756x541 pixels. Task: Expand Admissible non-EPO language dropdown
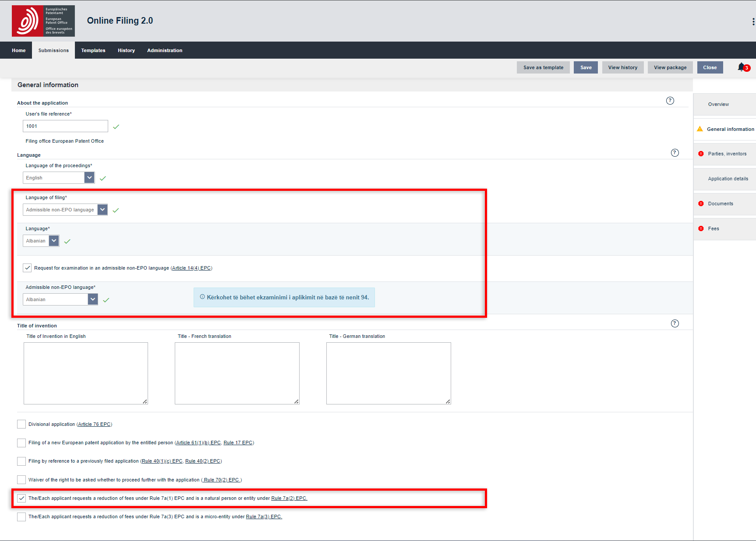[93, 299]
